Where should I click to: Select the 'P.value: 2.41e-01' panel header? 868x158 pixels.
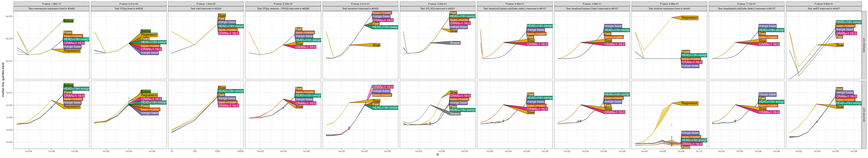pos(360,4)
